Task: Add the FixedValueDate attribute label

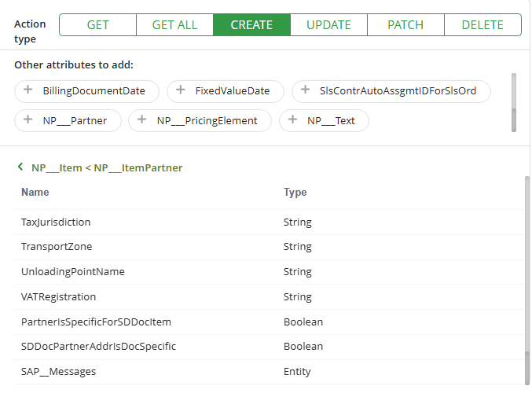Action: (233, 91)
